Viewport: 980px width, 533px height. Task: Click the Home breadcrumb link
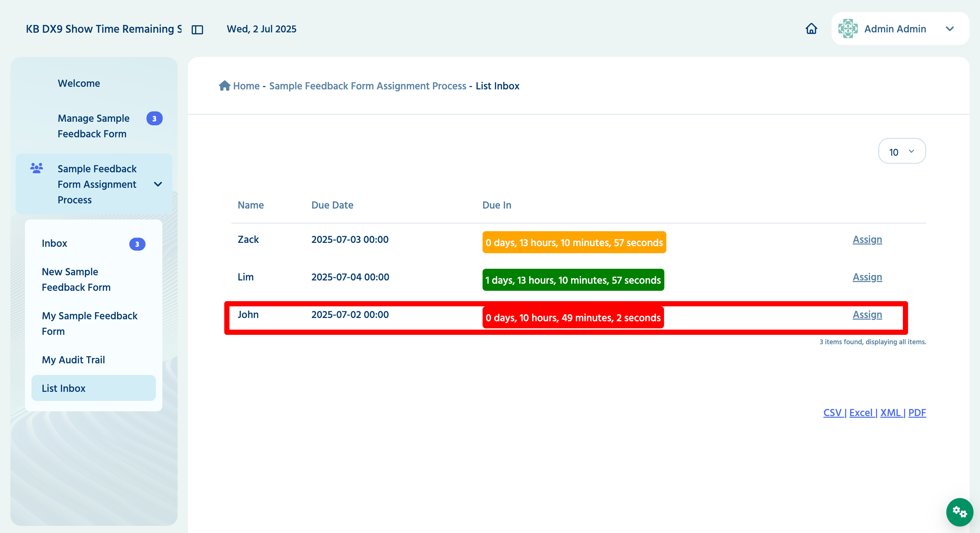(x=246, y=86)
